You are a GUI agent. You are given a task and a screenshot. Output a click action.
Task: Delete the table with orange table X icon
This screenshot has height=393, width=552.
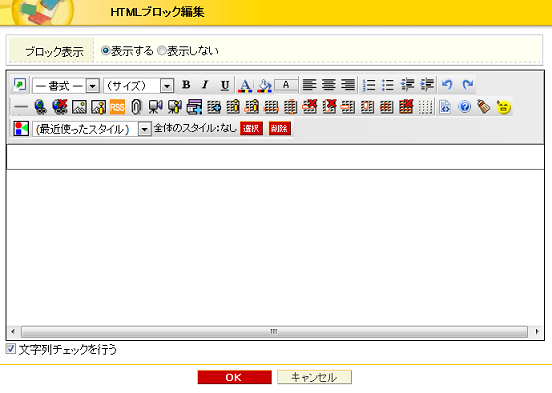click(406, 107)
